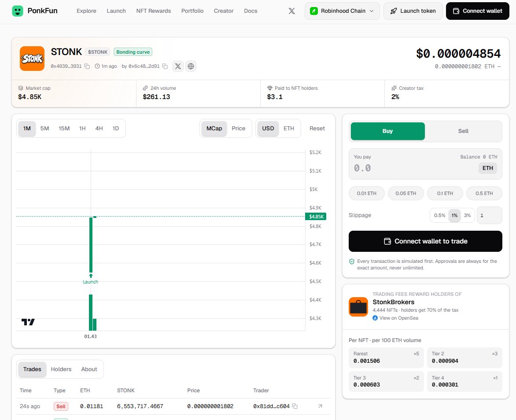Choose the 0.05 ETH quick amount
This screenshot has height=420, width=516.
(406, 193)
